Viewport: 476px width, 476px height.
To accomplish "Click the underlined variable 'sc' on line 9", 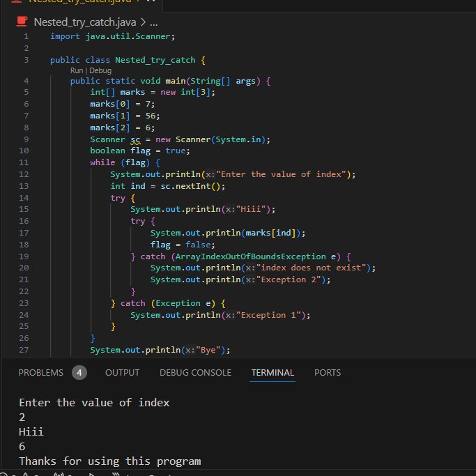I will [135, 139].
